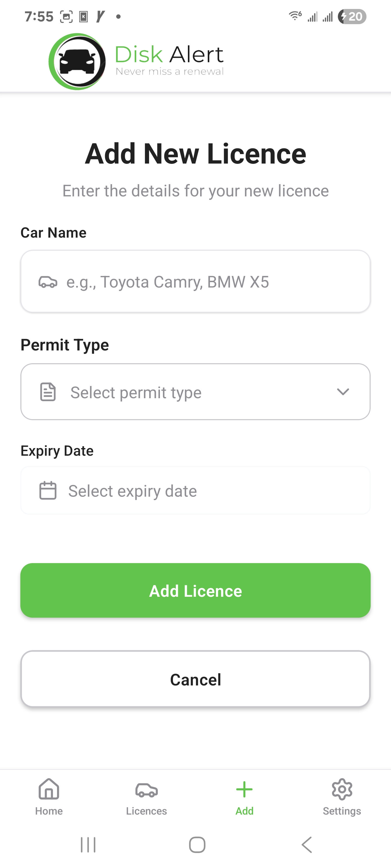This screenshot has height=868, width=391.
Task: Tap the car icon in Car Name field
Action: click(x=48, y=282)
